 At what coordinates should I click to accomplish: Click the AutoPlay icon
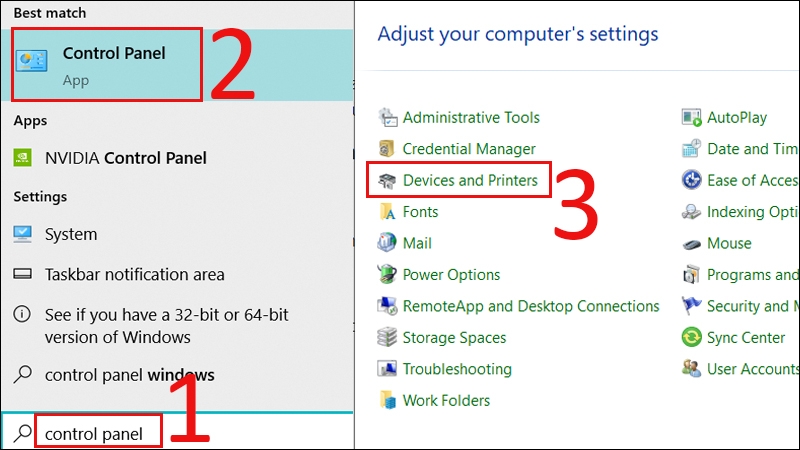pos(691,118)
